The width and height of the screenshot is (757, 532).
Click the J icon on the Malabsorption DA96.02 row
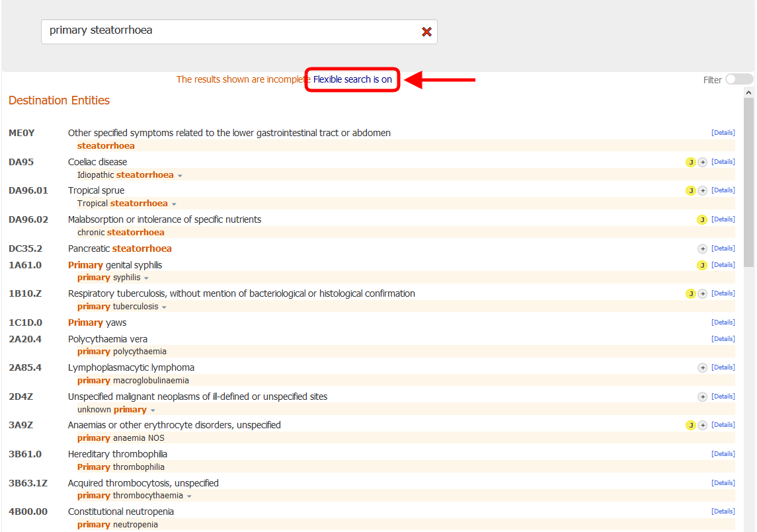point(702,219)
